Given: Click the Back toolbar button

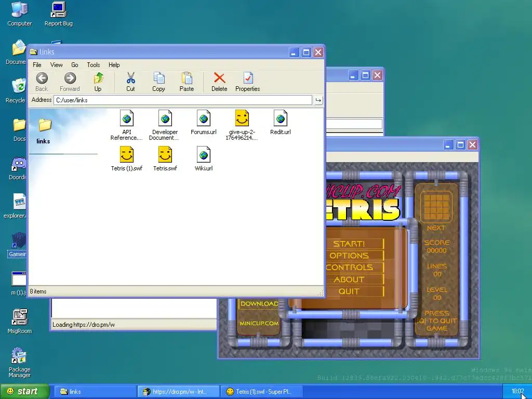Looking at the screenshot, I should (42, 82).
